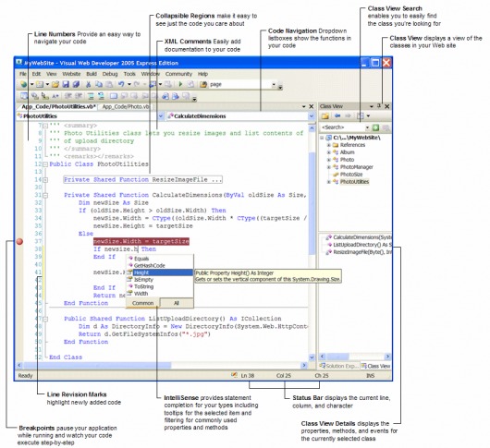490x448 pixels.
Task: Click the Class View Settings icon
Action: pos(361,116)
